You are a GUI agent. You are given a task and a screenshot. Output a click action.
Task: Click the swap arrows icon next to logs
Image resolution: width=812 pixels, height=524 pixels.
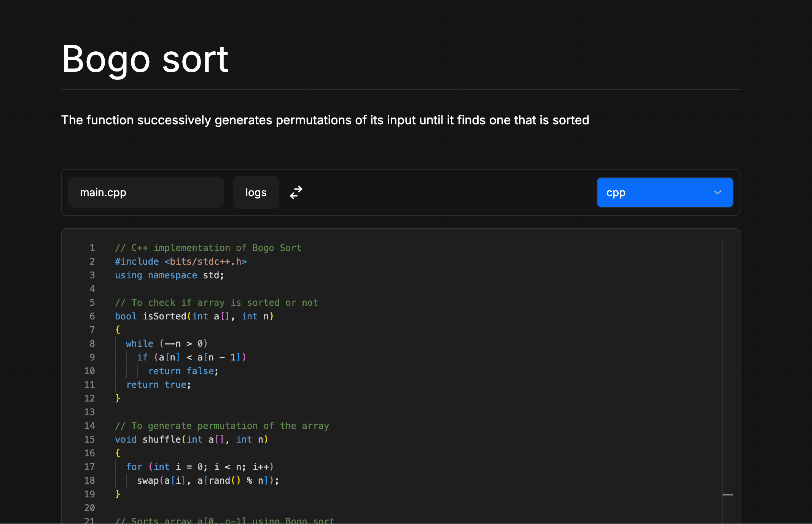click(296, 192)
